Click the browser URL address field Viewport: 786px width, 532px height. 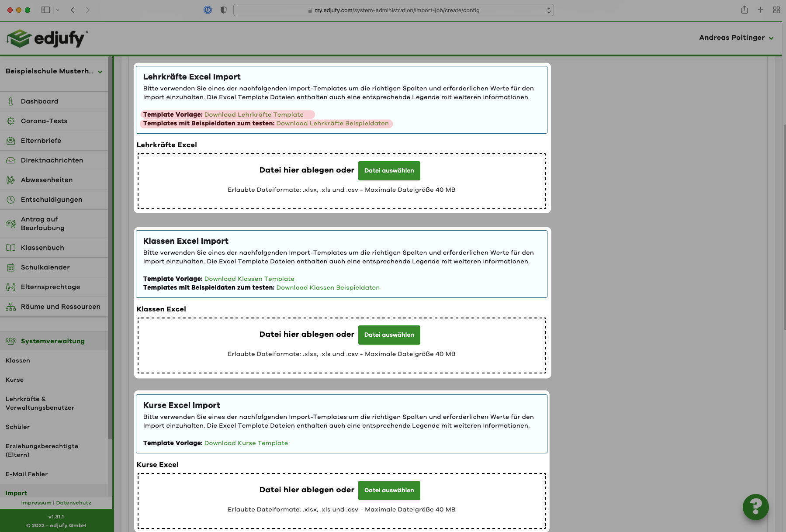393,10
